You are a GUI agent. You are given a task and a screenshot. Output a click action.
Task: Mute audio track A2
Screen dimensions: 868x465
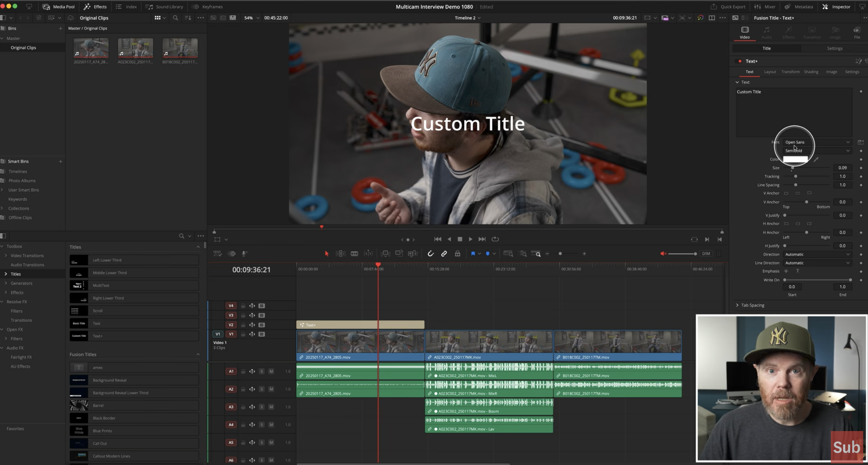(271, 389)
